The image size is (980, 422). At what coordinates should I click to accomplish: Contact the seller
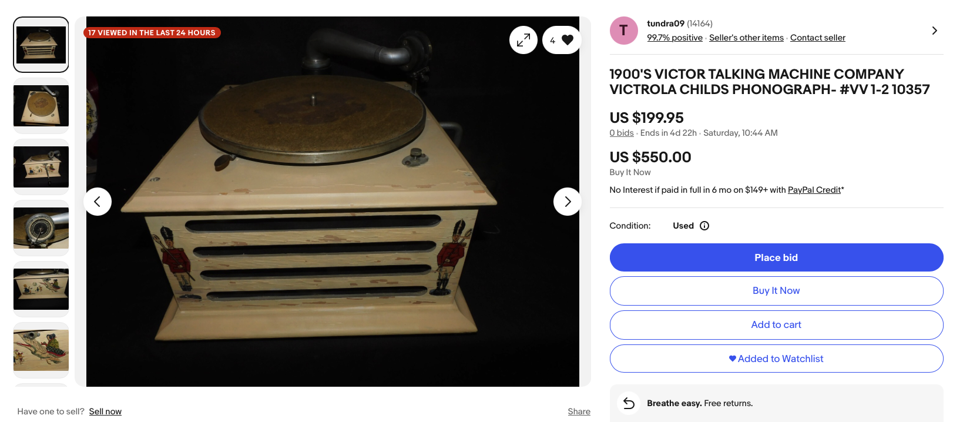[817, 38]
